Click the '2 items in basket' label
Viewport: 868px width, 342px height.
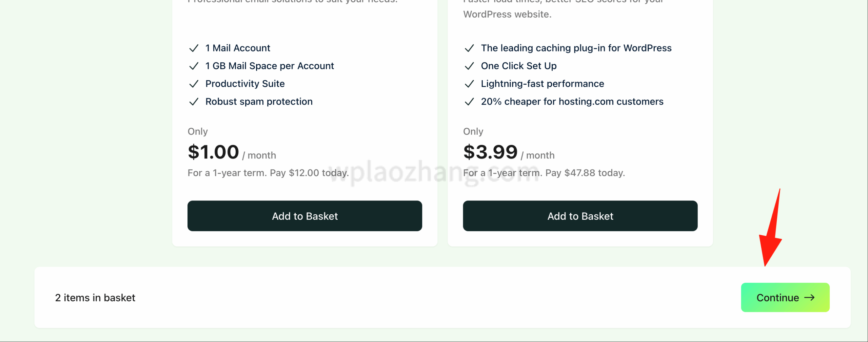pos(95,298)
